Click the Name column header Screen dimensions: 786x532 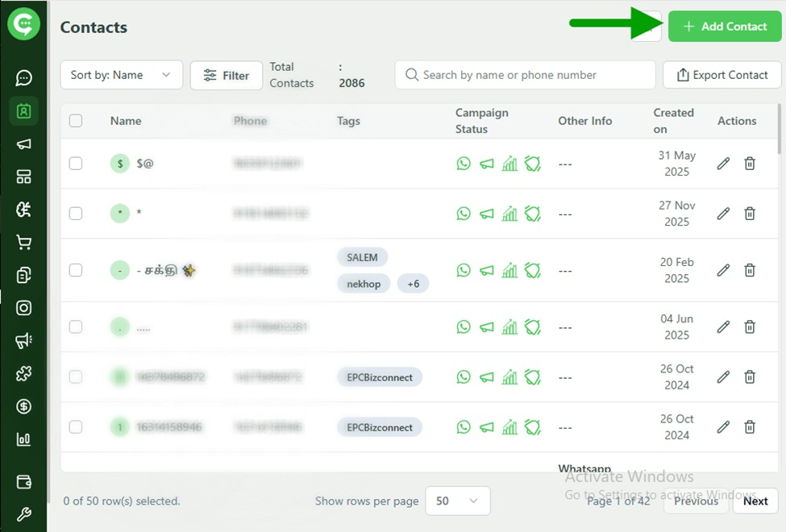pyautogui.click(x=126, y=120)
